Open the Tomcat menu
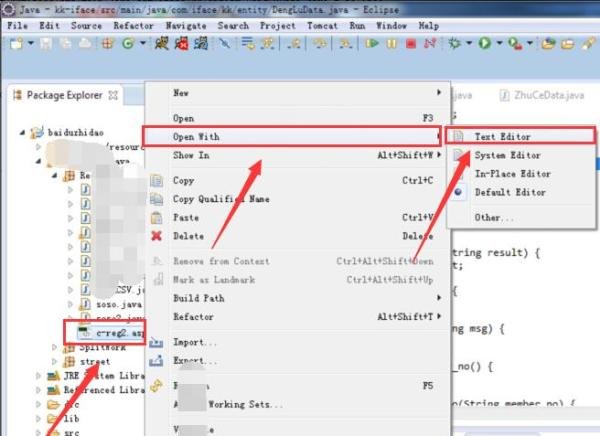This screenshot has height=436, width=600. pyautogui.click(x=322, y=26)
